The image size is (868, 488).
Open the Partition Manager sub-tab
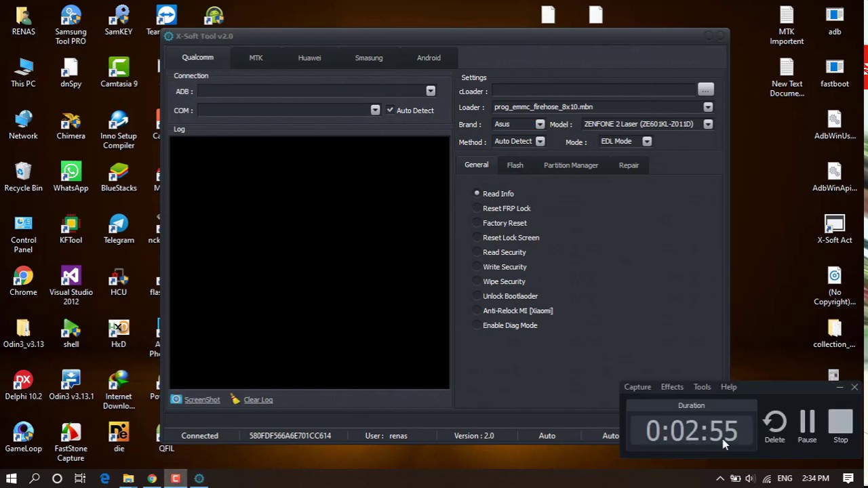pos(571,165)
